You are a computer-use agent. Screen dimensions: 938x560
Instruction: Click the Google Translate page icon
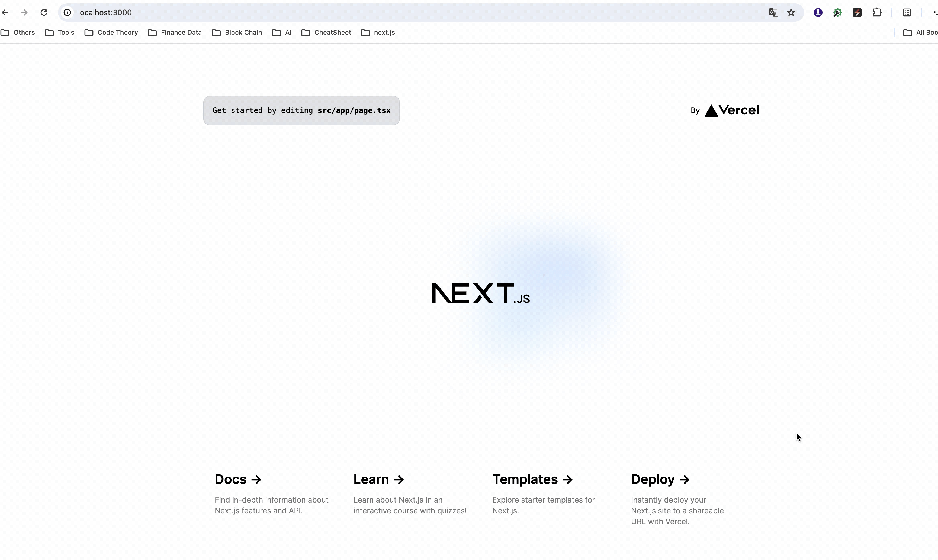tap(773, 12)
